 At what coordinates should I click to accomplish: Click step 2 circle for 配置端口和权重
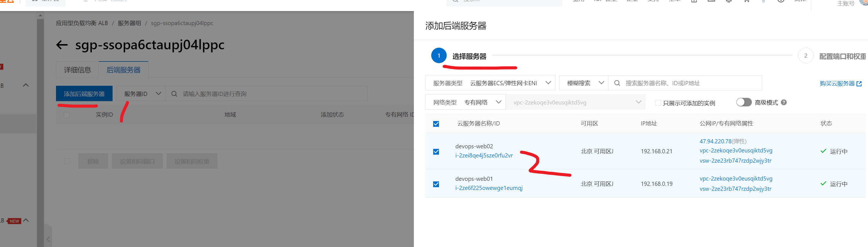click(x=806, y=56)
